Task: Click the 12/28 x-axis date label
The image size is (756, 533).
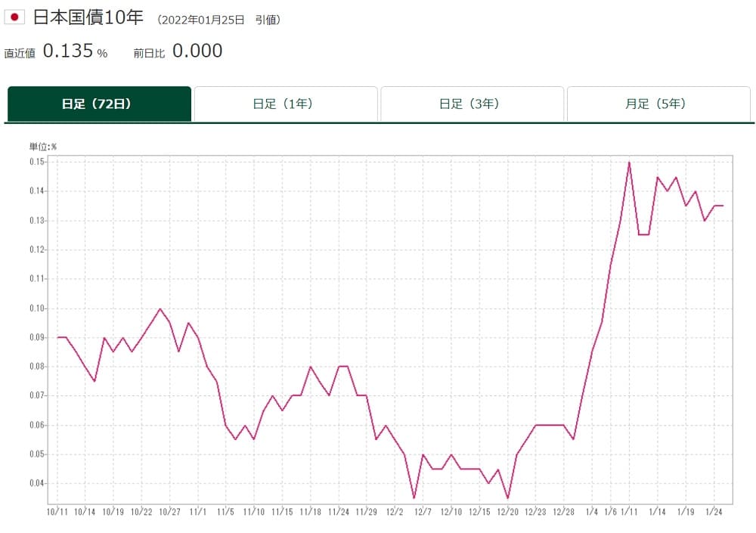Action: coord(564,512)
